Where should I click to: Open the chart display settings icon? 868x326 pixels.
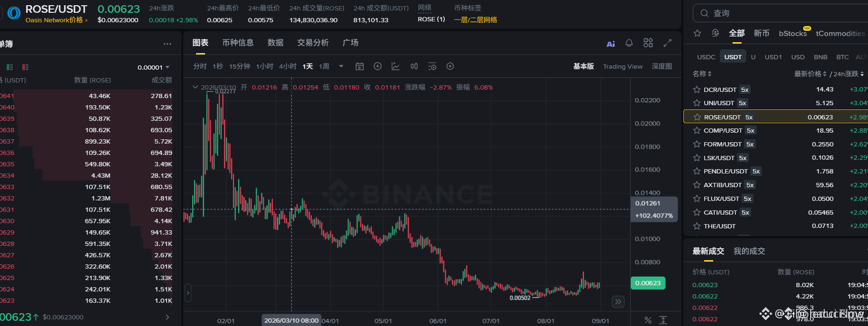432,66
